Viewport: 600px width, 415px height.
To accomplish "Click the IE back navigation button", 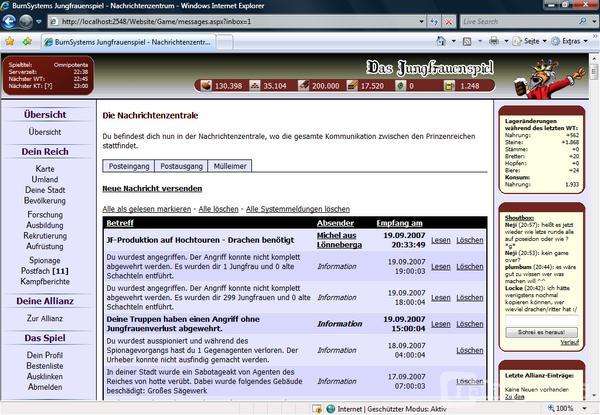I will (x=12, y=20).
